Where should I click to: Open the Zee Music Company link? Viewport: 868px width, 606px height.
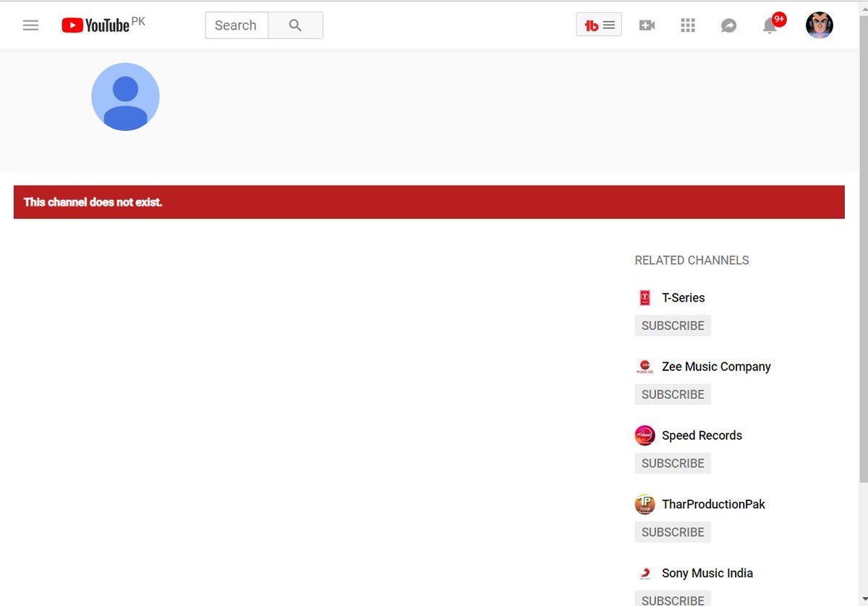(716, 367)
